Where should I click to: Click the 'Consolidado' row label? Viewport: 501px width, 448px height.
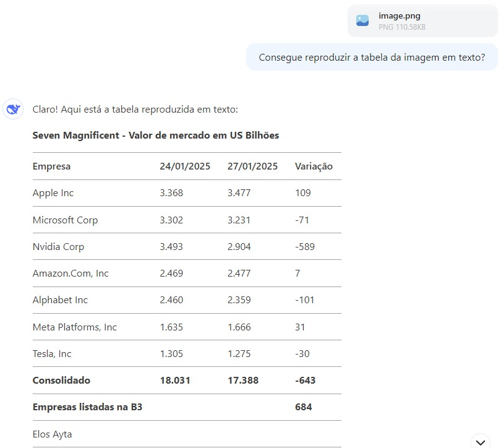pyautogui.click(x=61, y=381)
